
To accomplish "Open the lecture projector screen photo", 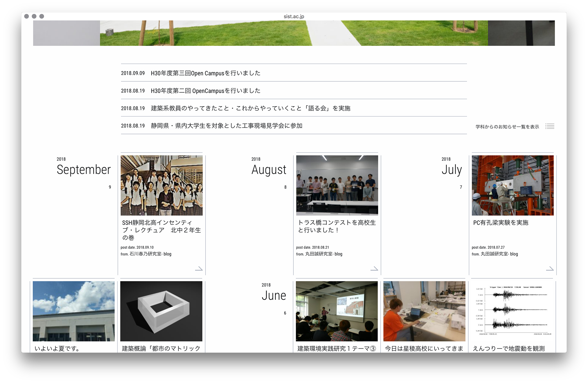I will [x=337, y=311].
